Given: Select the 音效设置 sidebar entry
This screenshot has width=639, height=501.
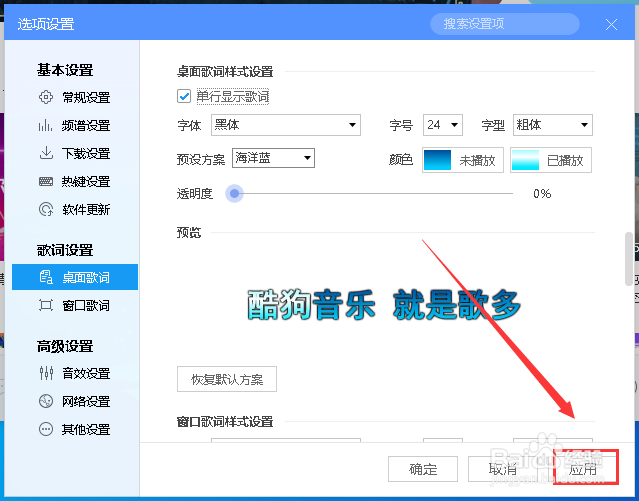Looking at the screenshot, I should click(x=86, y=373).
